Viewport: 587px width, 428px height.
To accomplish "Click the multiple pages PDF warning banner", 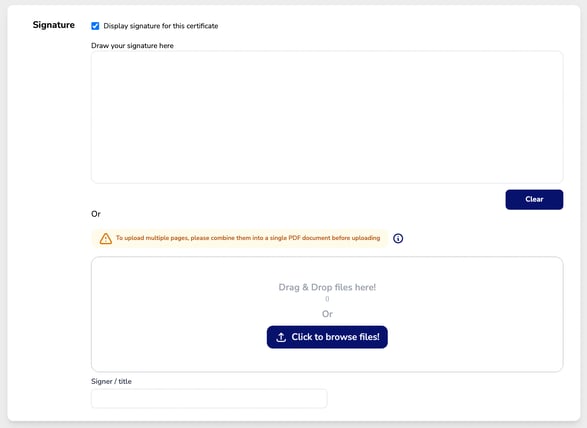I will [240, 238].
